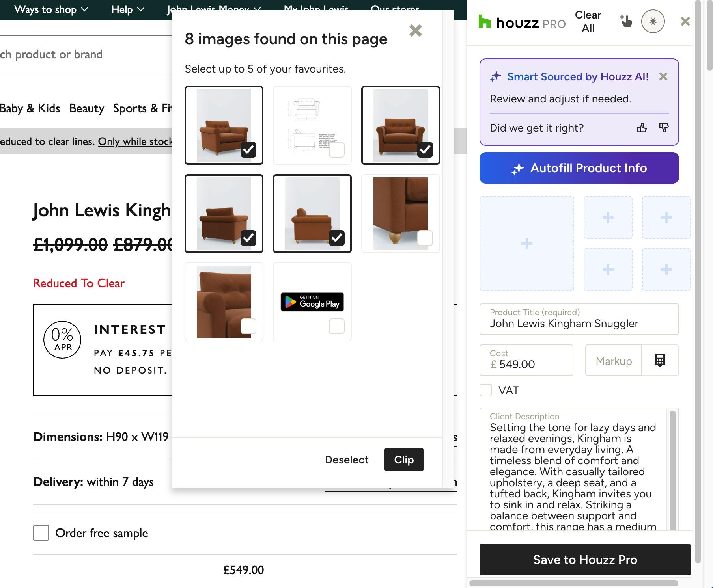Screen dimensions: 713x588
Task: Select the tufted armrest close-up thumbnail
Action: [224, 302]
